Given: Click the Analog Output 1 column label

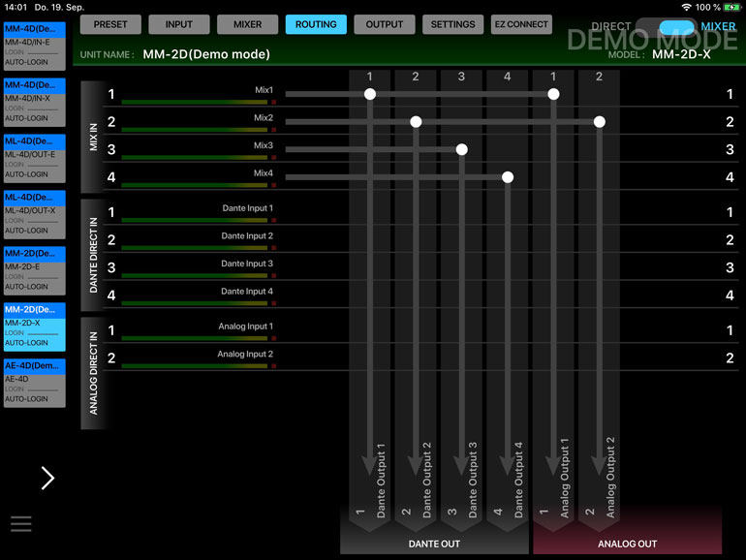Looking at the screenshot, I should (564, 479).
